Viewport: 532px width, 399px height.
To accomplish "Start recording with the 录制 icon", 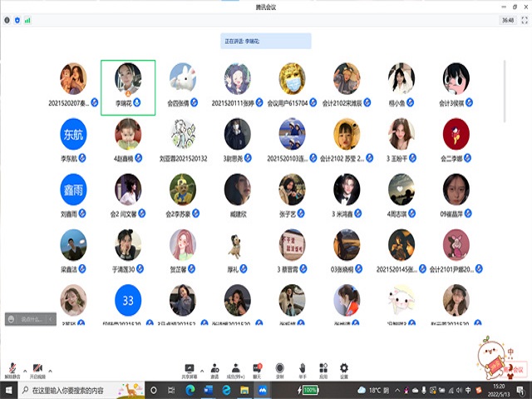I will 280,370.
